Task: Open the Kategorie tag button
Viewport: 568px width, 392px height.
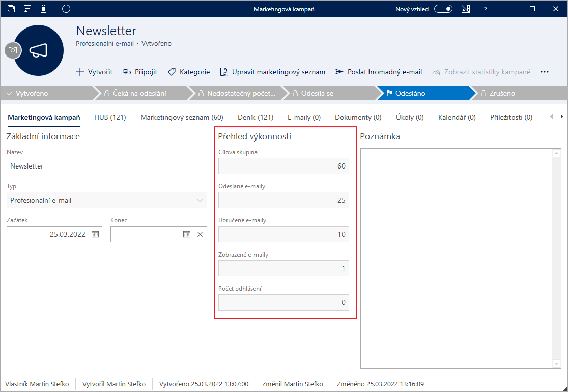Action: 189,72
